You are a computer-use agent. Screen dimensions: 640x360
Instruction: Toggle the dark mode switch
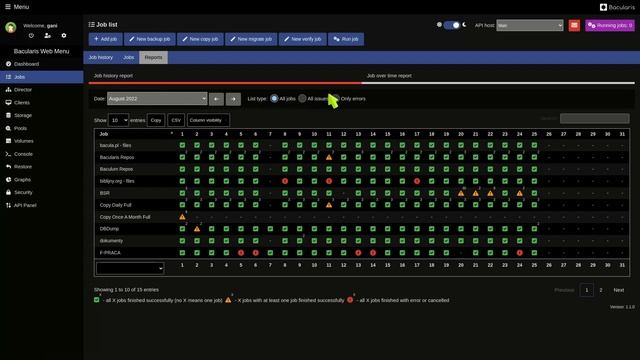(451, 25)
